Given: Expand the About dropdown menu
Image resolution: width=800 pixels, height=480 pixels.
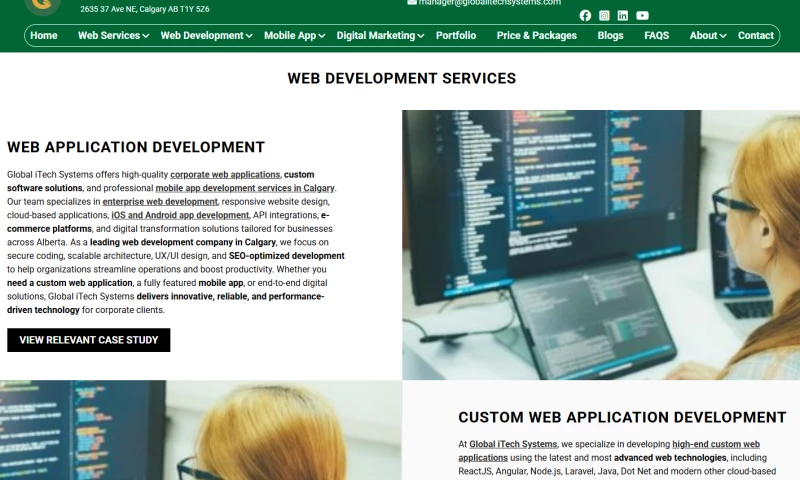Looking at the screenshot, I should point(708,35).
